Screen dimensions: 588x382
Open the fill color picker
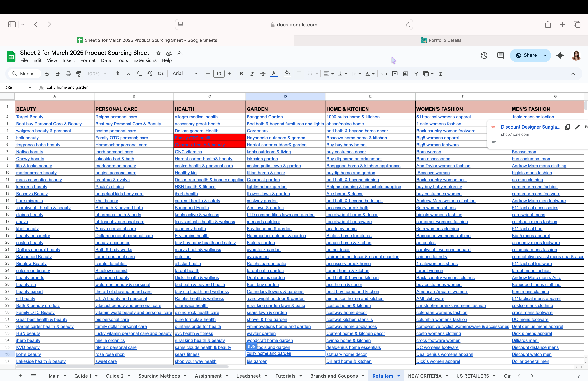[287, 73]
